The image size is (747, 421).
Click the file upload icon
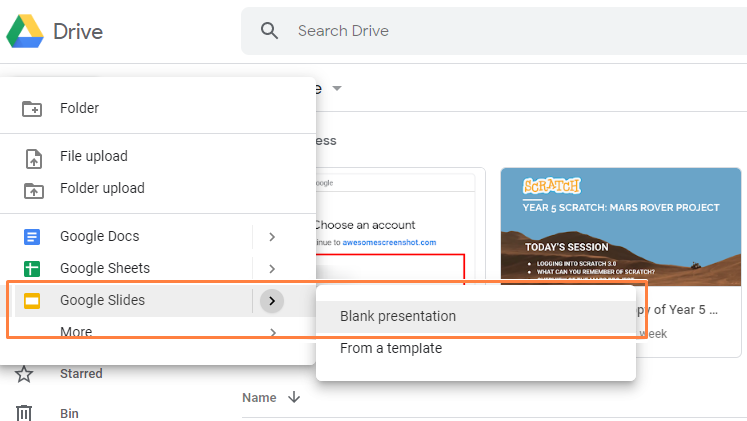[x=33, y=159]
